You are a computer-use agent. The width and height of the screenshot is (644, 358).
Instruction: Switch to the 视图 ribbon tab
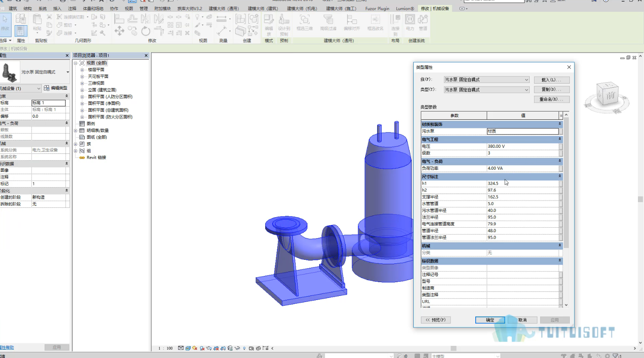pos(129,9)
